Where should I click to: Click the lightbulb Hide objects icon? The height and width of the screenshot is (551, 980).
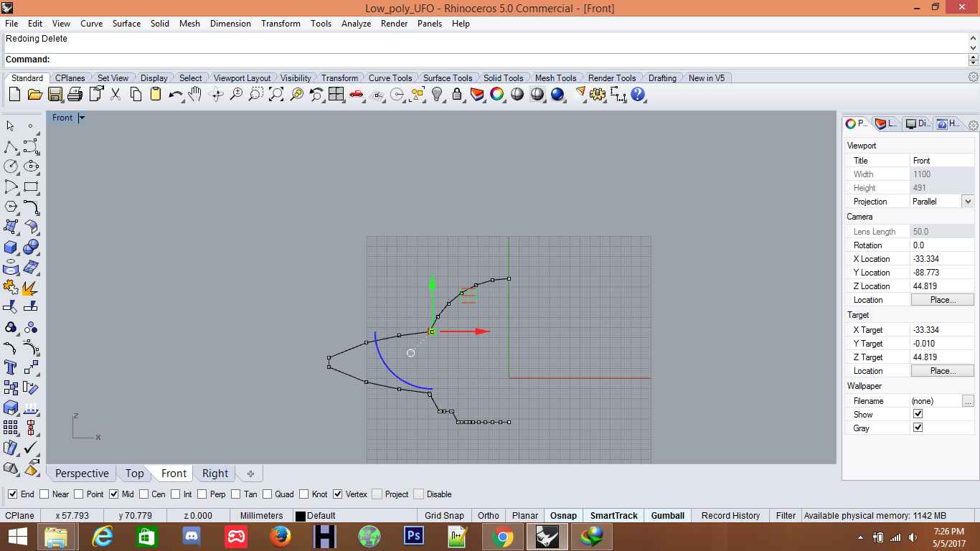click(x=437, y=94)
